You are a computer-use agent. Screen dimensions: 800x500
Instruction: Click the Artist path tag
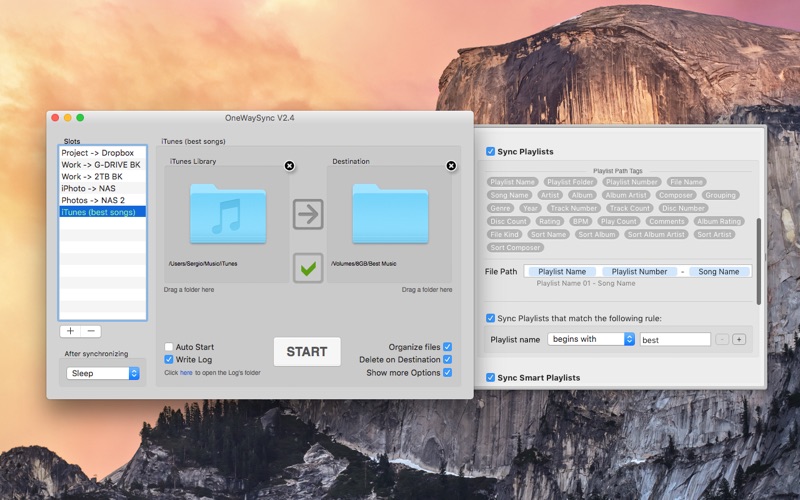[x=550, y=195]
